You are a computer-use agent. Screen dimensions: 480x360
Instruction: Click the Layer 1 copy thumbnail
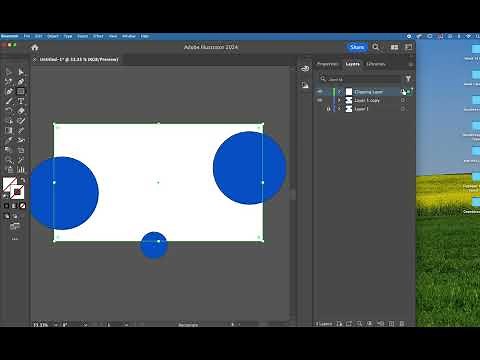(349, 100)
